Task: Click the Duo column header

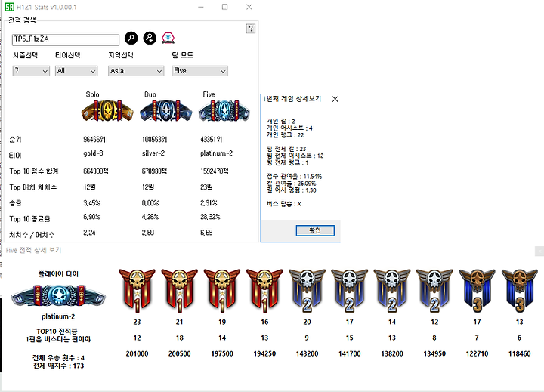Action: (150, 94)
